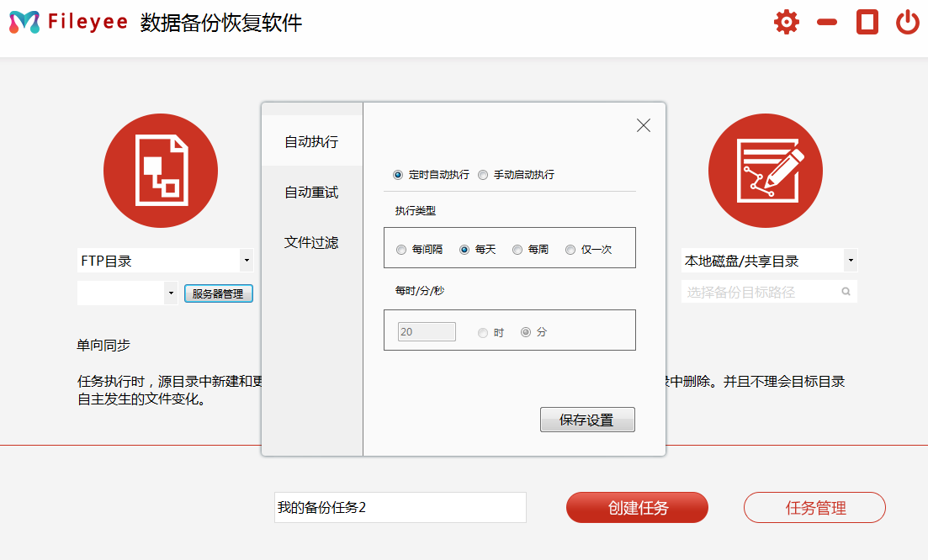Close the schedule settings dialog
Screen dimensions: 928x560
click(x=644, y=125)
